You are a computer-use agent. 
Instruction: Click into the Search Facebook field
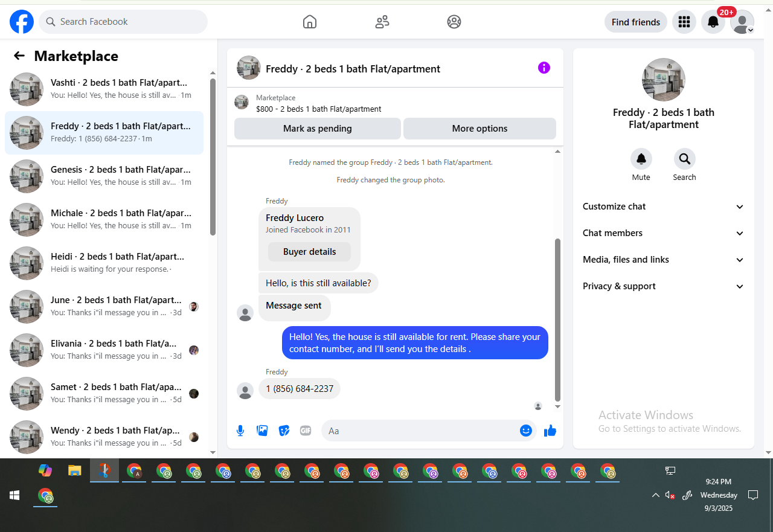pyautogui.click(x=123, y=22)
